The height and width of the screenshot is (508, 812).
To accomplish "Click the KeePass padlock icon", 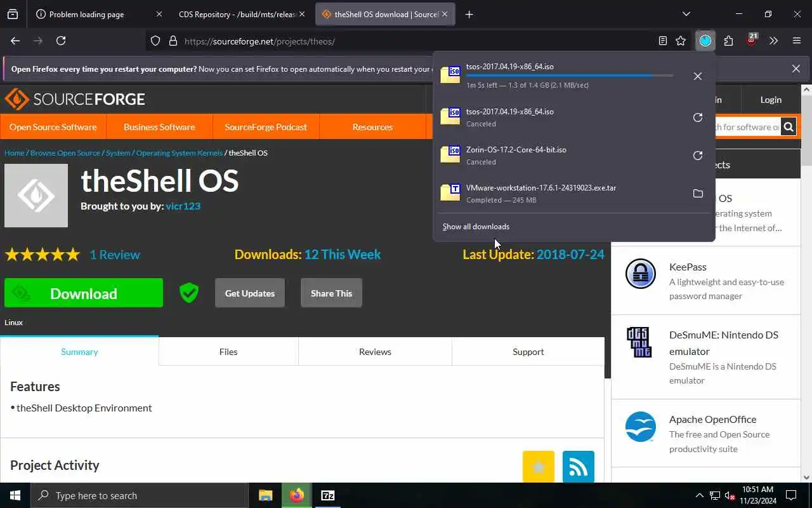I will coord(641,274).
